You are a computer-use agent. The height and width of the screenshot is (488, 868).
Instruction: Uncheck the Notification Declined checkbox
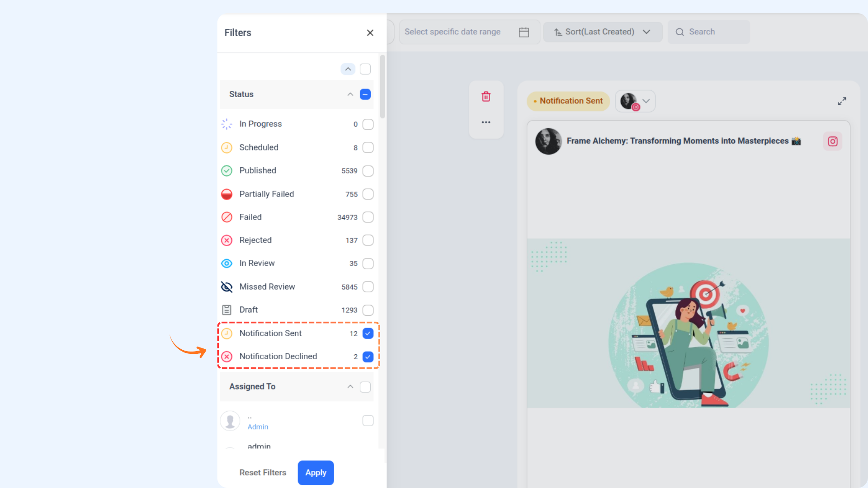[x=368, y=357]
